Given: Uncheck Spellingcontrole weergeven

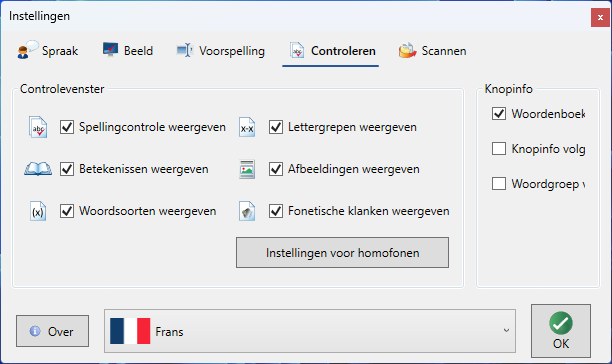Looking at the screenshot, I should pos(67,127).
